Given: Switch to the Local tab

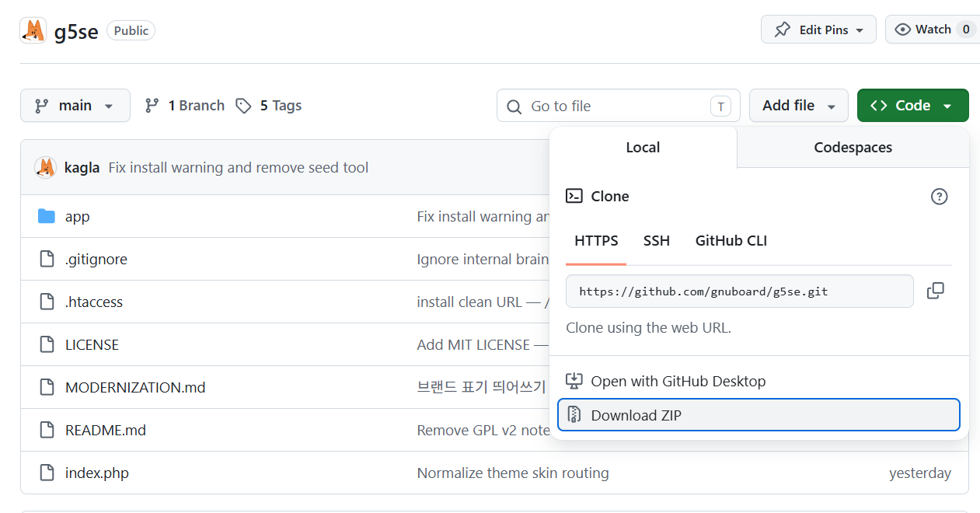Looking at the screenshot, I should [643, 148].
